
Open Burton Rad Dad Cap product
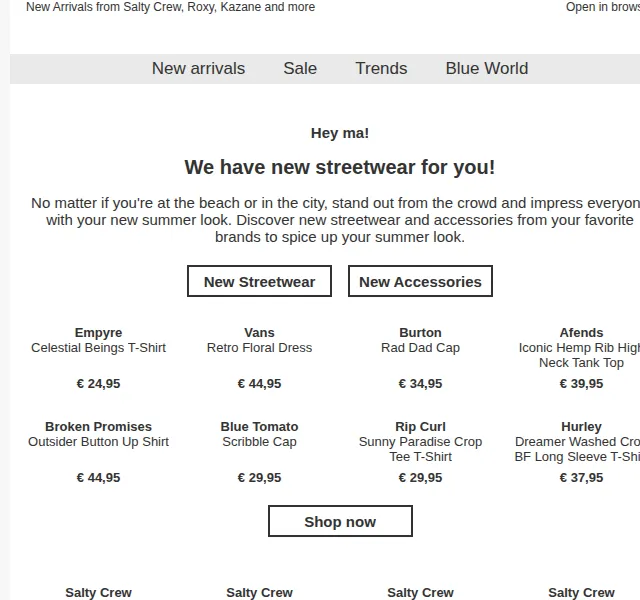[x=420, y=348]
